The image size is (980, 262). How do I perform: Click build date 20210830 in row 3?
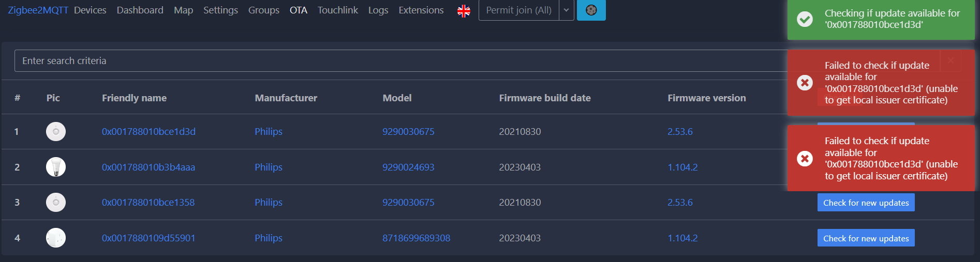click(520, 202)
